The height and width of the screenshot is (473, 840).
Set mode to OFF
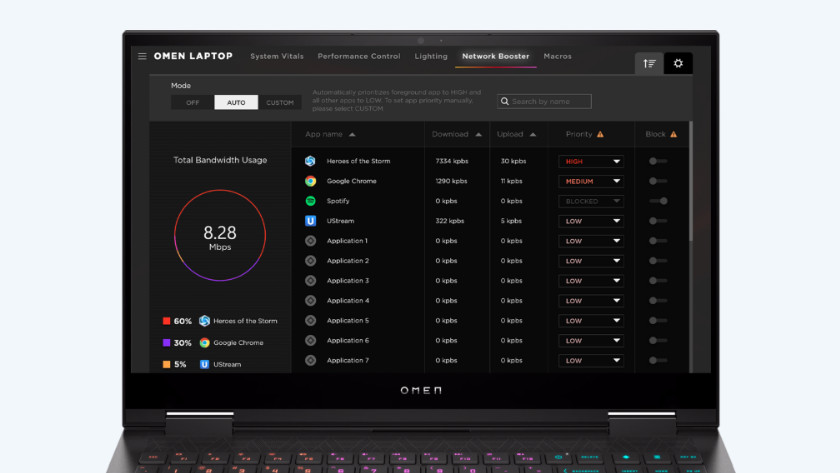click(192, 102)
